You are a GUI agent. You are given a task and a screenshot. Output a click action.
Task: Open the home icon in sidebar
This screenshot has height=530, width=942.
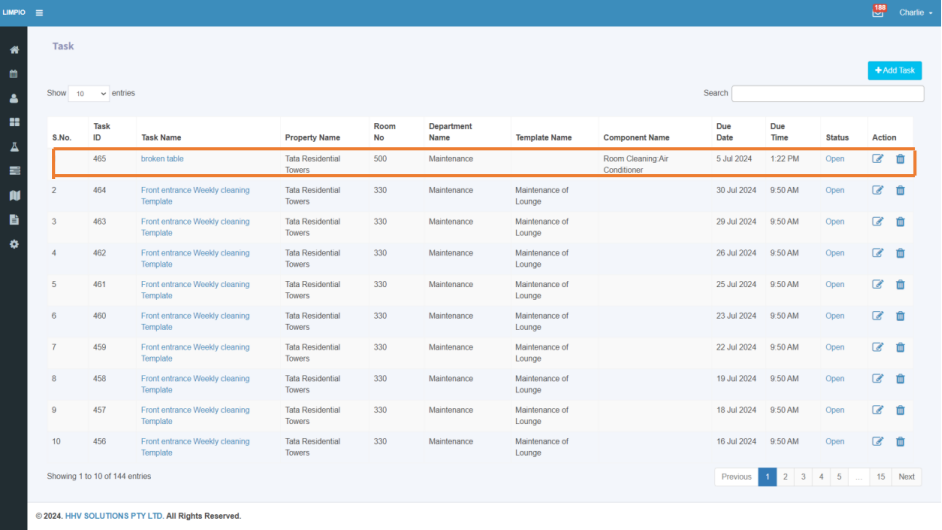pyautogui.click(x=14, y=50)
